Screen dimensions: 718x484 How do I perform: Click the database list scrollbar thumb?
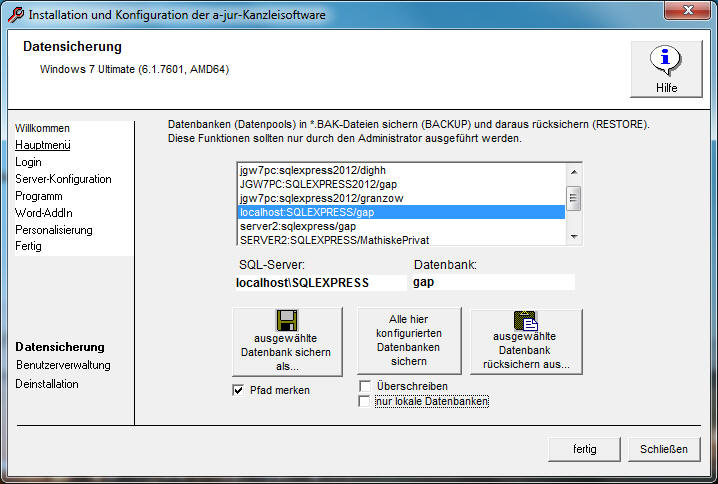(x=574, y=198)
